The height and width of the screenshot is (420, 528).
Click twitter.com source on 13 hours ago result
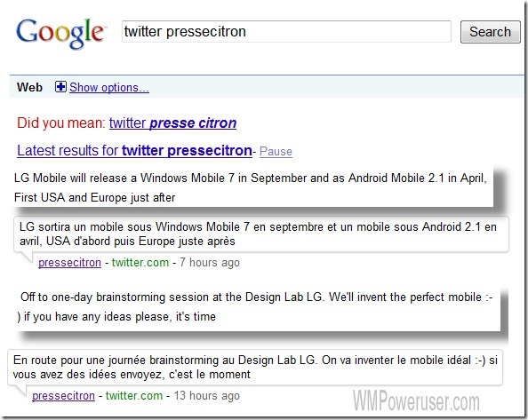pos(134,395)
